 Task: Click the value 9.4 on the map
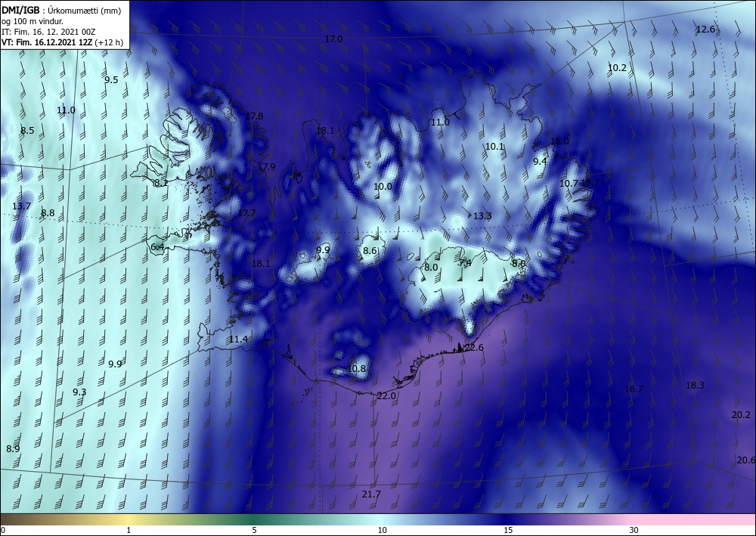540,162
